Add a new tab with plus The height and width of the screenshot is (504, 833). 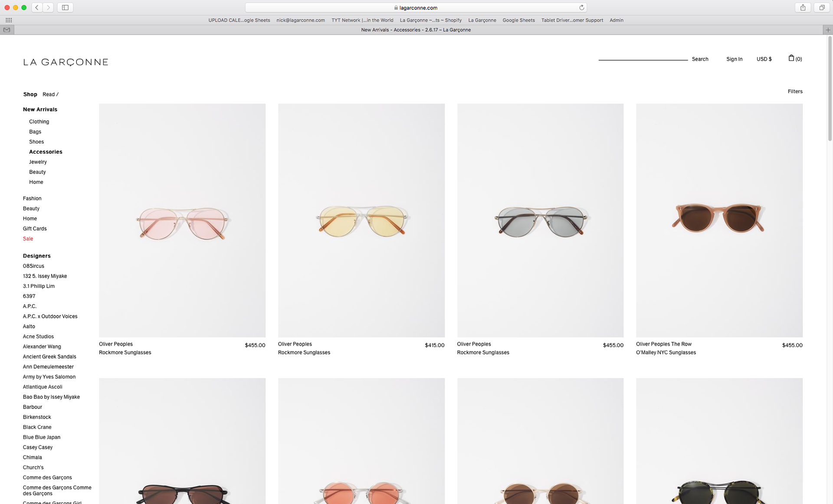(828, 30)
